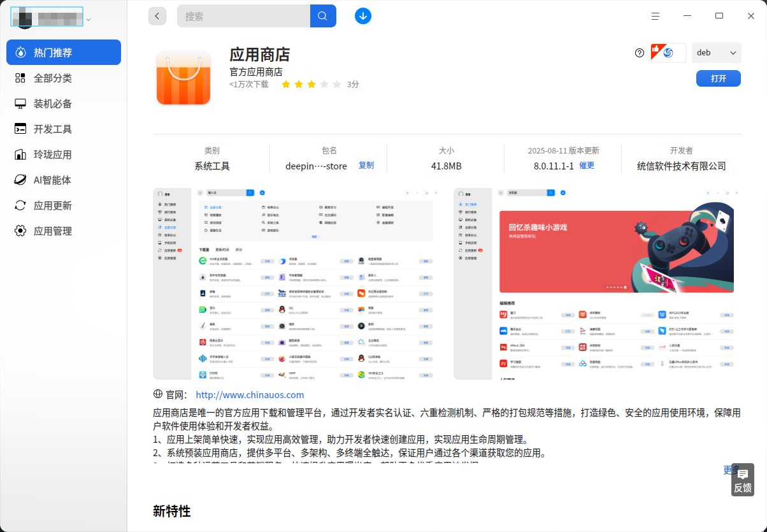Open the hamburger main menu
767x532 pixels.
[x=656, y=16]
